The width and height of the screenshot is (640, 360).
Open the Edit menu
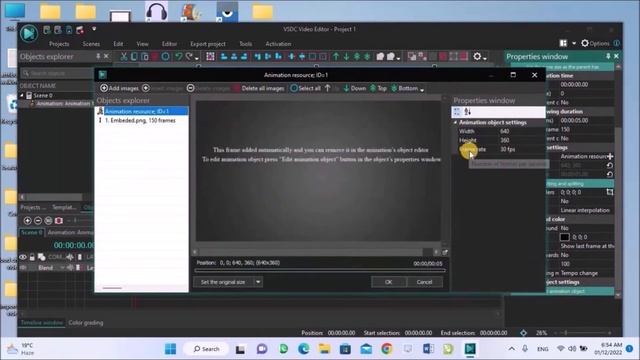[x=118, y=44]
